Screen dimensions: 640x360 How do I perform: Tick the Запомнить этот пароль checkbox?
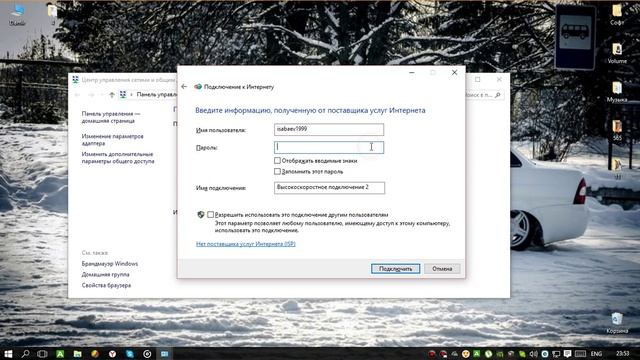[277, 171]
